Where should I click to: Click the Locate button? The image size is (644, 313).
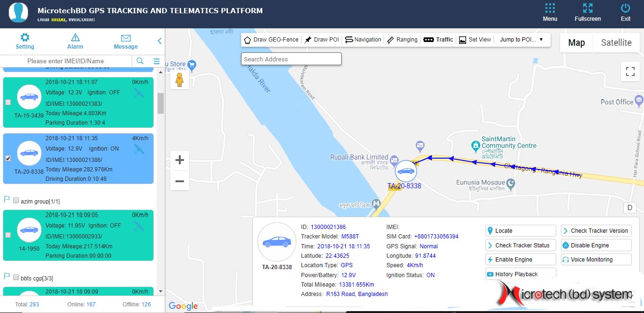[x=521, y=231]
